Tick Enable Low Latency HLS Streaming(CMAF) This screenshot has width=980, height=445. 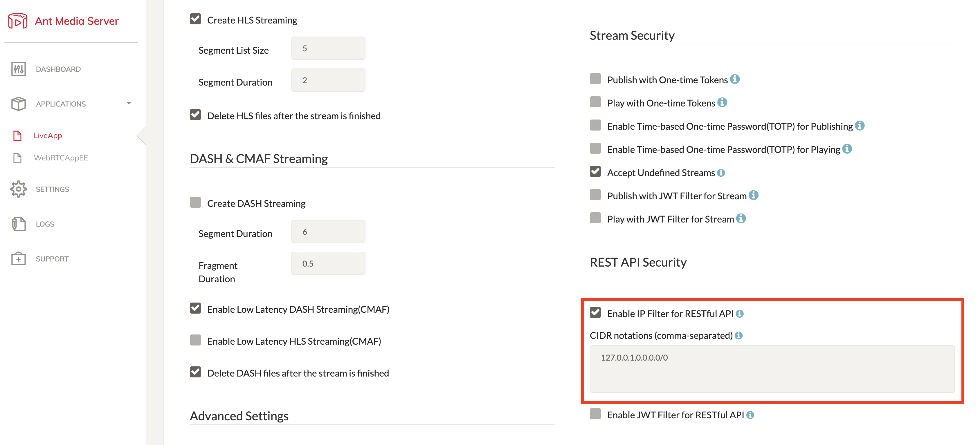(195, 340)
